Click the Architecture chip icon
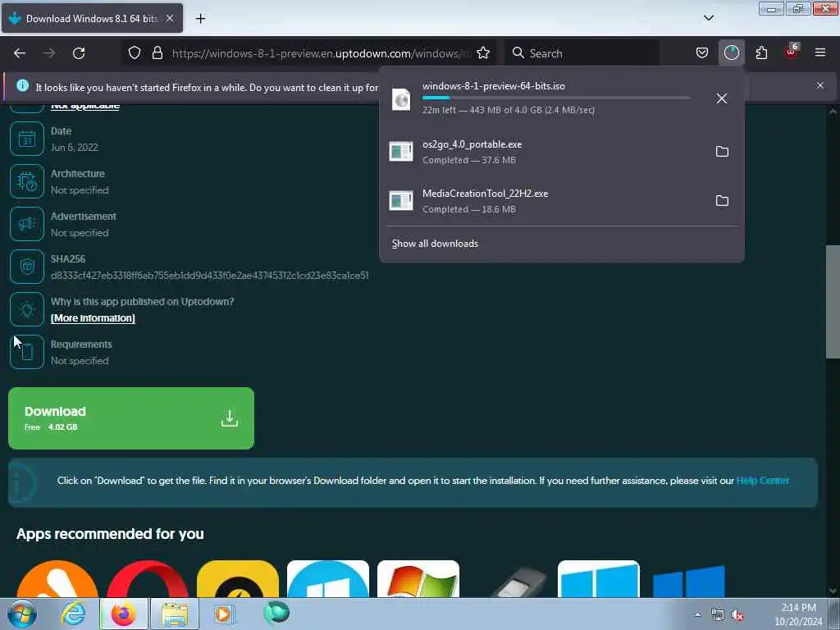This screenshot has width=840, height=630. click(27, 181)
